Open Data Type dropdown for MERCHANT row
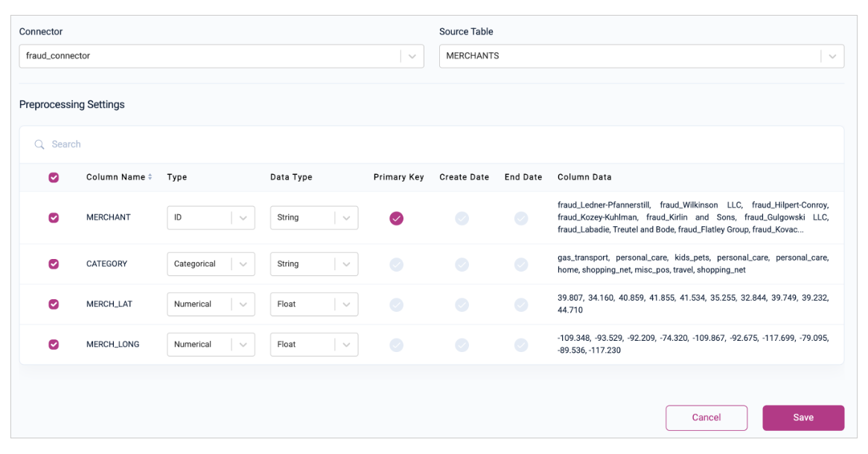Viewport: 868px width, 454px height. 314,217
